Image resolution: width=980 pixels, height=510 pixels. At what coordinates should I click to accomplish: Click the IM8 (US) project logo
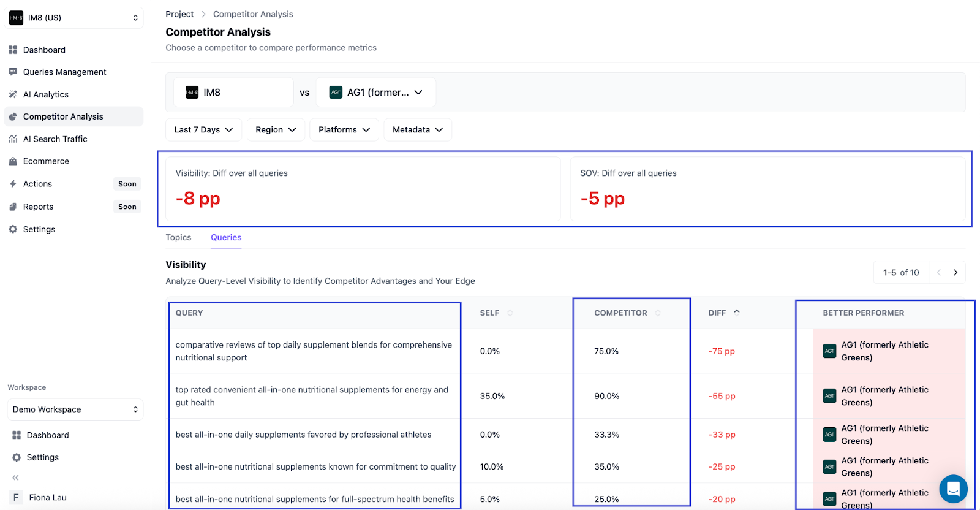point(16,18)
